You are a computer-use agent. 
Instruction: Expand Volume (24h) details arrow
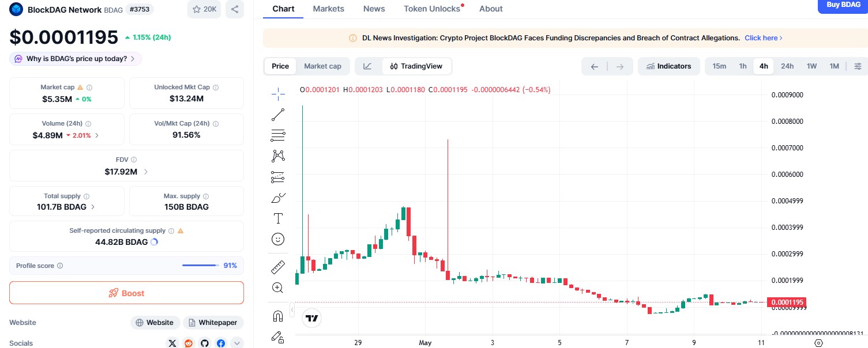click(96, 135)
